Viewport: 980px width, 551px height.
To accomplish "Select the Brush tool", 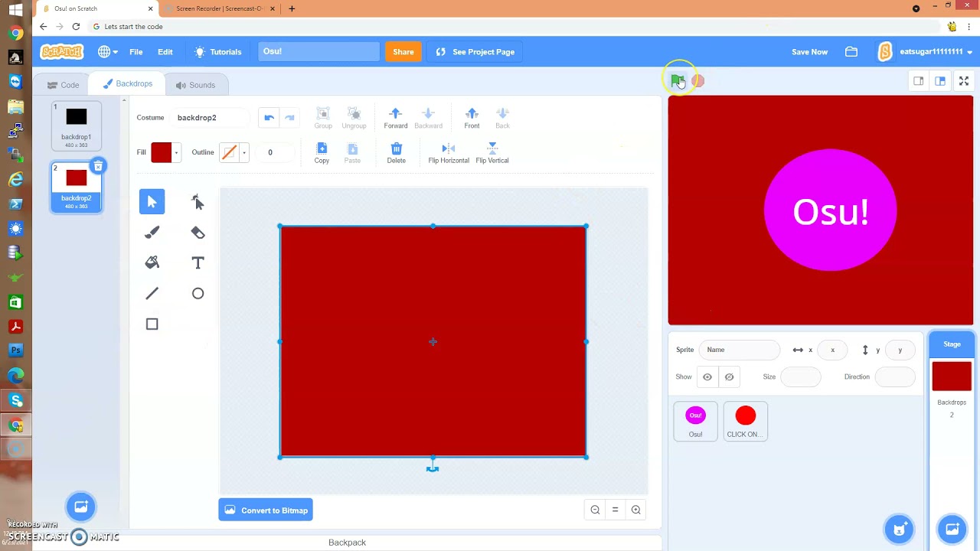I will (x=152, y=233).
